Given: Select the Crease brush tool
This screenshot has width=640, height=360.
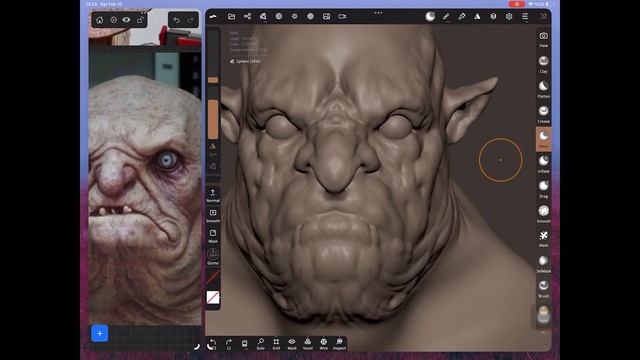Looking at the screenshot, I should 543,114.
